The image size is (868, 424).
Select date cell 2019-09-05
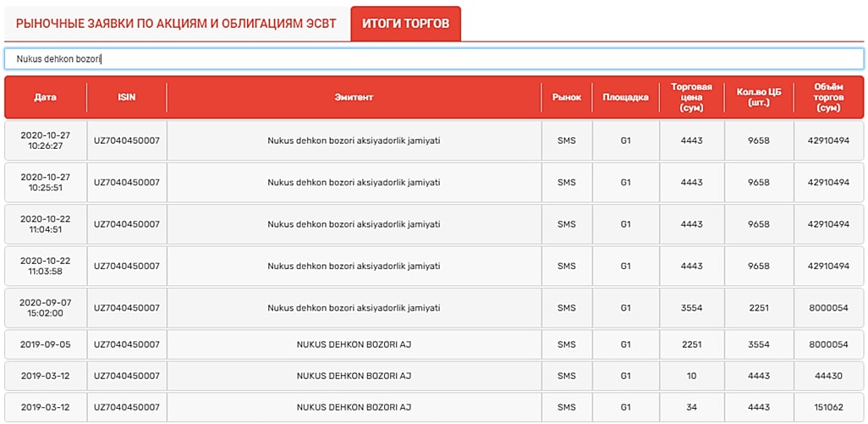click(46, 344)
